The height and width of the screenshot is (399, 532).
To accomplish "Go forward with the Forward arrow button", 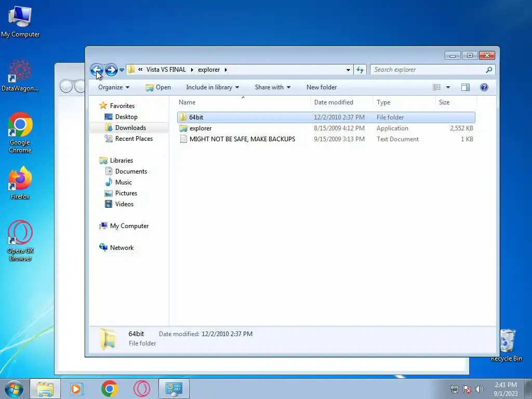I will pos(111,70).
